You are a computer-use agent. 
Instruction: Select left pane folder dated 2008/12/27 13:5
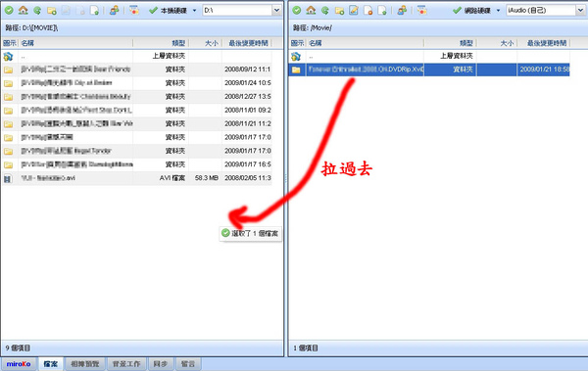tap(137, 97)
